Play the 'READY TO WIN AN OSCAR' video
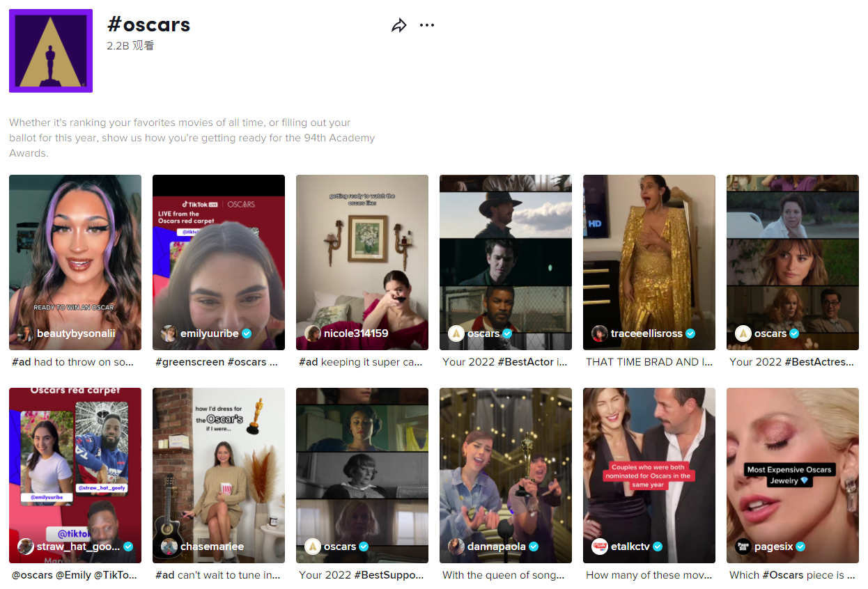This screenshot has height=589, width=868. click(x=75, y=262)
